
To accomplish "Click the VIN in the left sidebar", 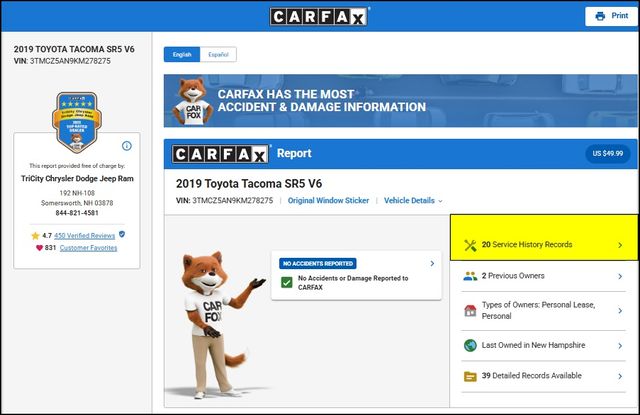I will (62, 61).
